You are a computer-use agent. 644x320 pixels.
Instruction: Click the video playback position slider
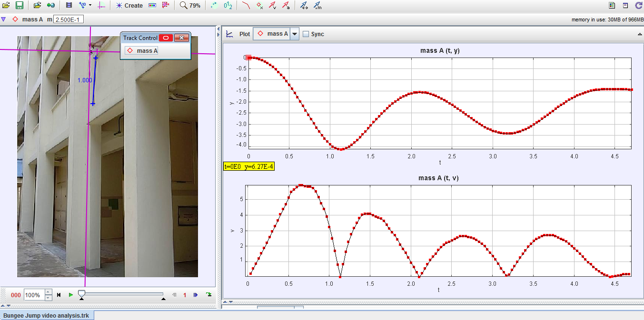tap(82, 294)
